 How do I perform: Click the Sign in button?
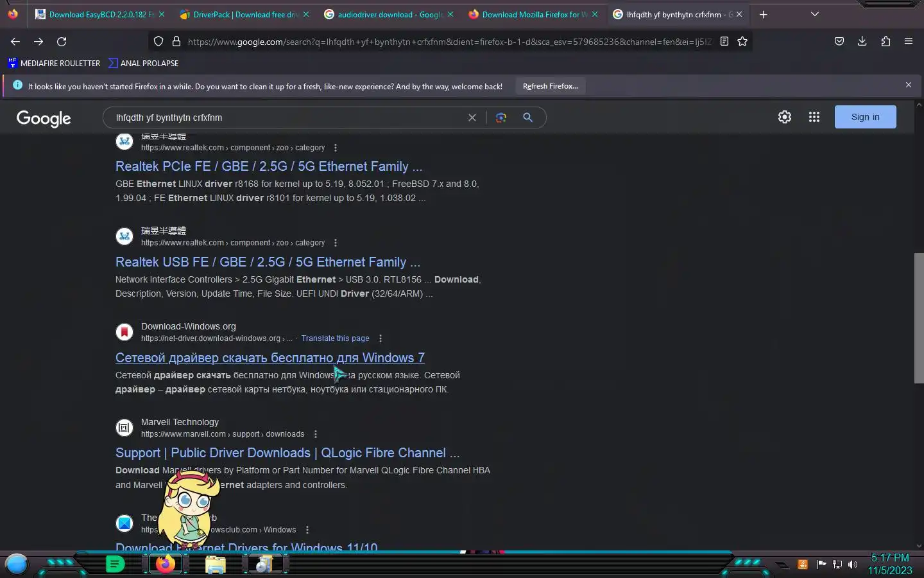pyautogui.click(x=865, y=117)
